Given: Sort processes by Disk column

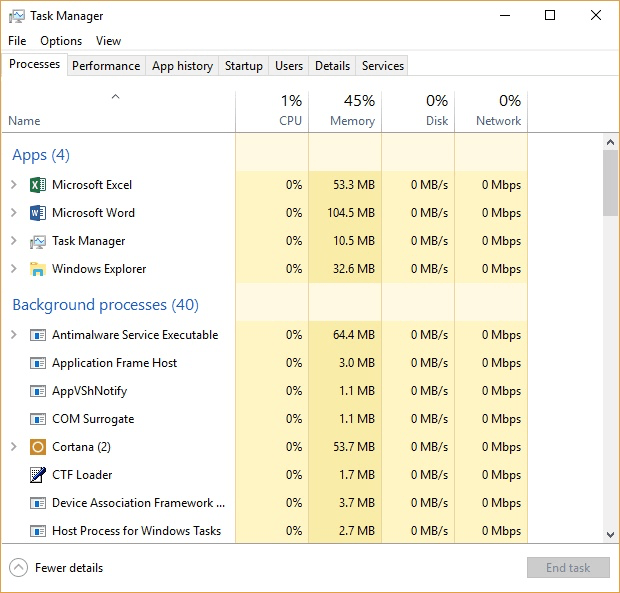Looking at the screenshot, I should (418, 111).
